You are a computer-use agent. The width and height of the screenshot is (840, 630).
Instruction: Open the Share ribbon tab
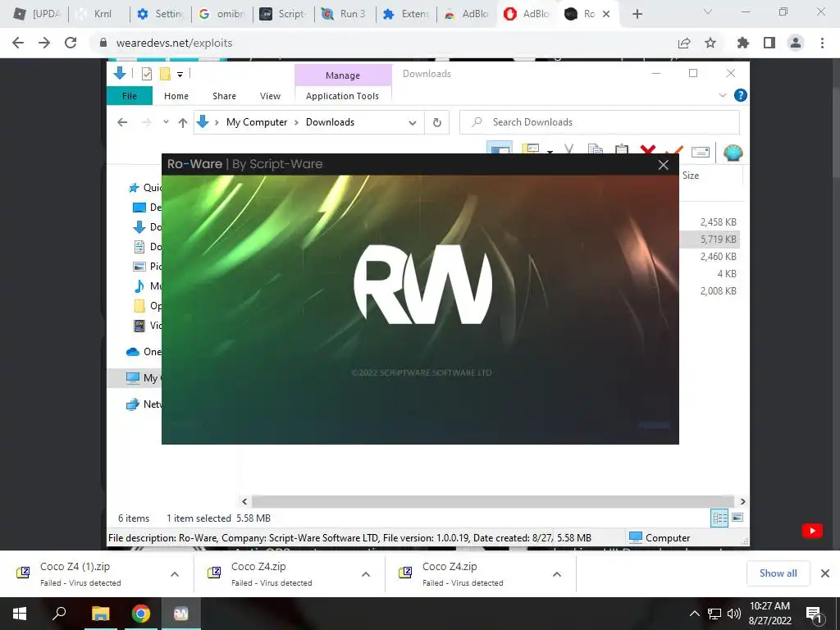224,96
